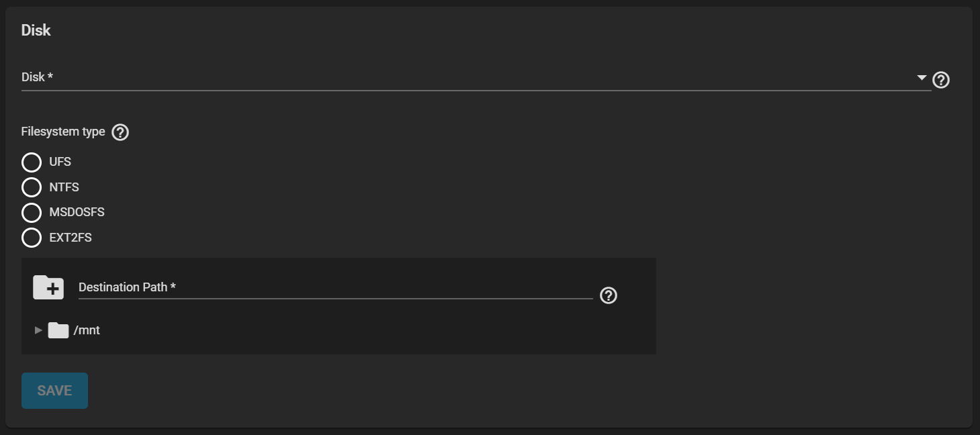Select the UFS radio button
The width and height of the screenshot is (980, 435).
32,162
